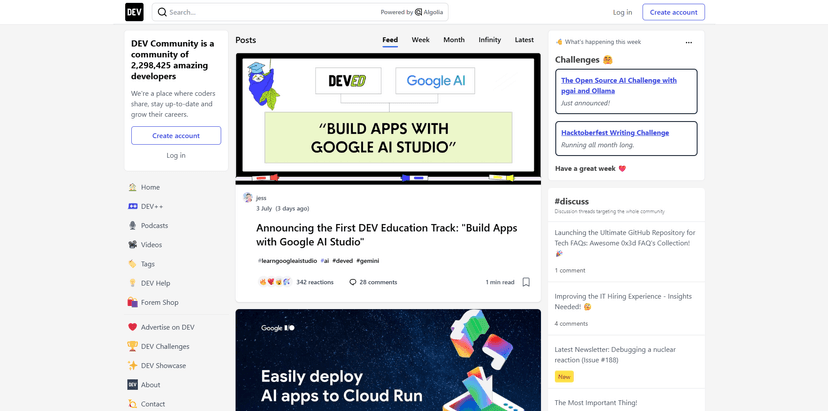This screenshot has height=411, width=828.
Task: Click the Algolia logo in search bar
Action: click(x=429, y=12)
